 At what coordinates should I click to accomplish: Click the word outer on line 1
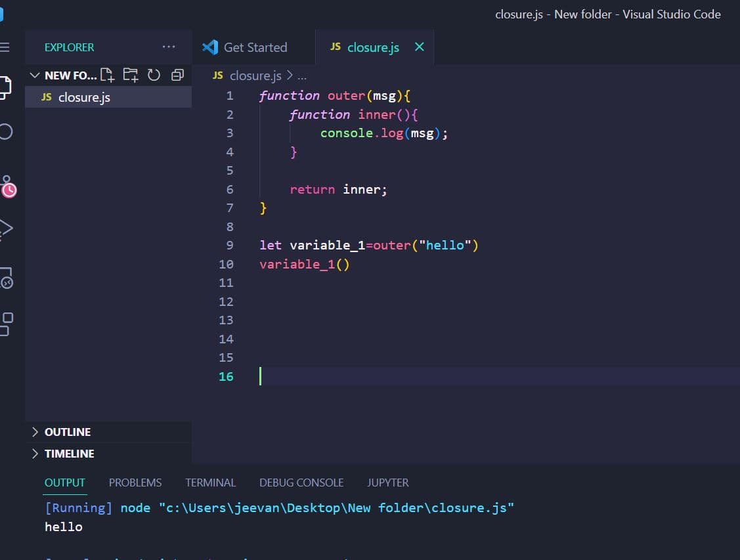[347, 96]
